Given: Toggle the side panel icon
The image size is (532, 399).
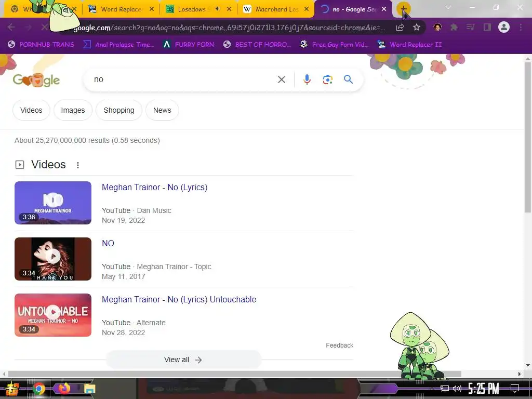Looking at the screenshot, I should click(x=487, y=27).
